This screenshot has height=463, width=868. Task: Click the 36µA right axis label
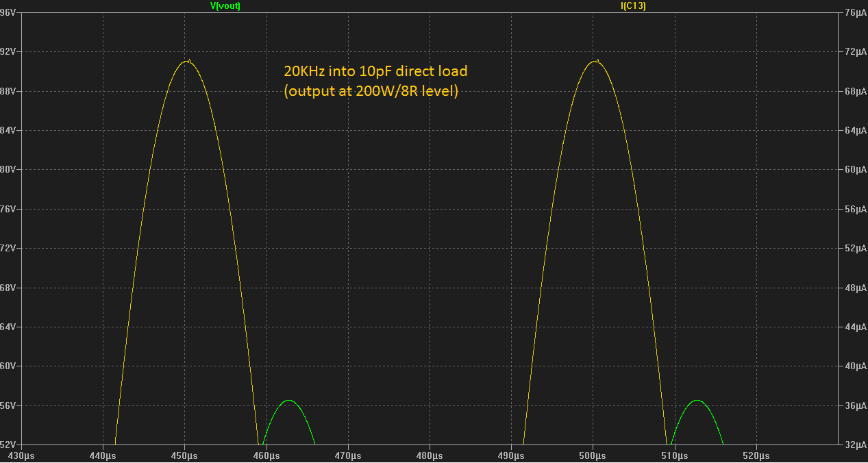(x=856, y=405)
